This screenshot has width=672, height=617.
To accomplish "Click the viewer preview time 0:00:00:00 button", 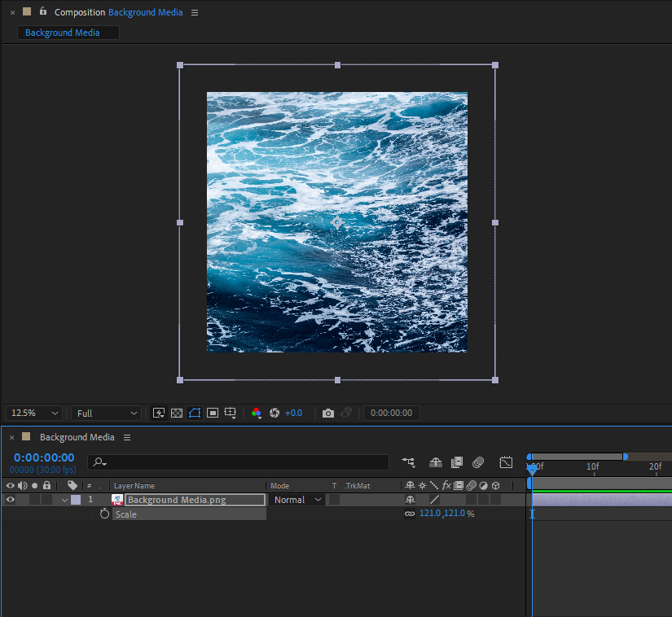I will point(391,414).
